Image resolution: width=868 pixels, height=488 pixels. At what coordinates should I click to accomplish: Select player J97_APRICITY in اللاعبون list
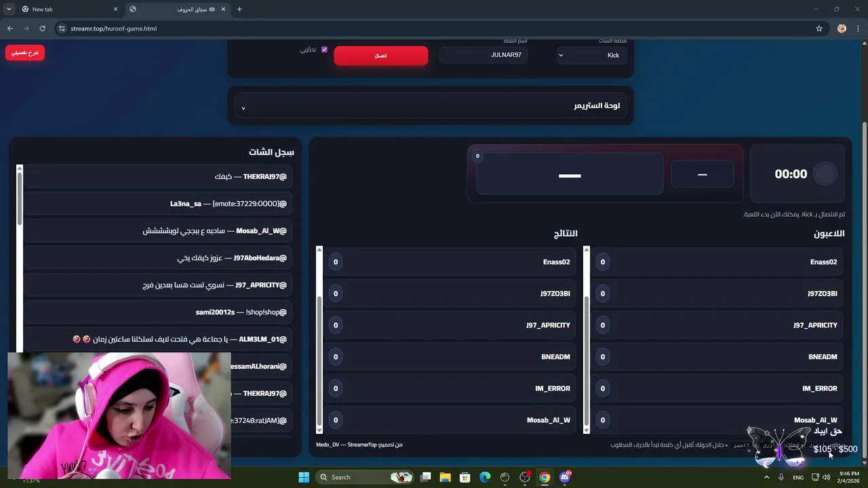click(717, 325)
